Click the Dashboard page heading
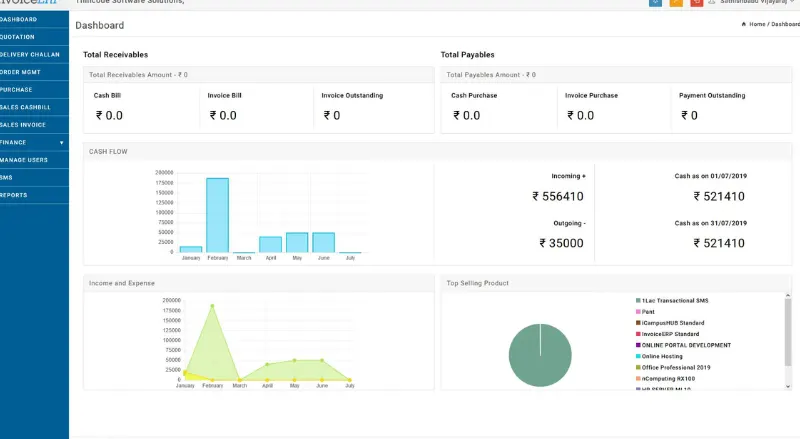Viewport: 800px width, 439px height. [x=99, y=26]
